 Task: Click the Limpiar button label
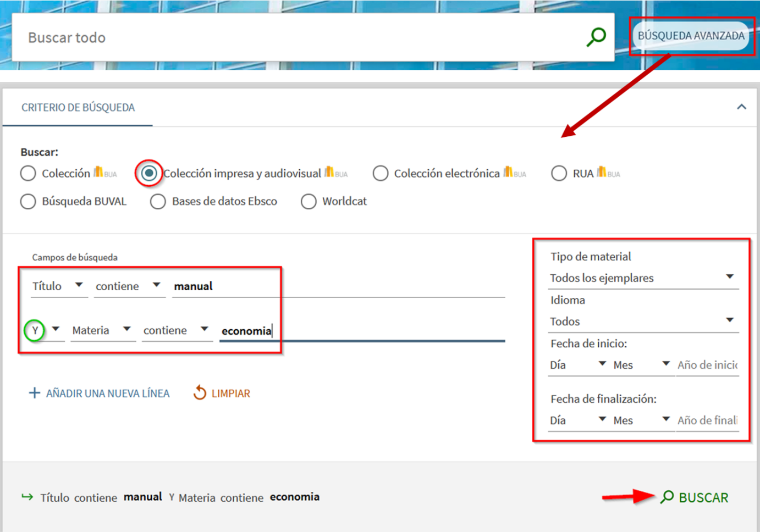click(231, 394)
